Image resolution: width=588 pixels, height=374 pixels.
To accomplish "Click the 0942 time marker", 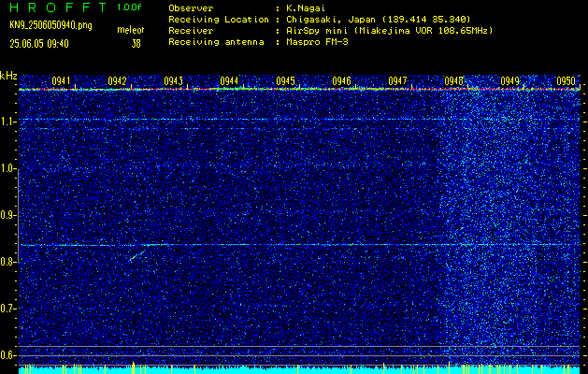I will coord(117,80).
